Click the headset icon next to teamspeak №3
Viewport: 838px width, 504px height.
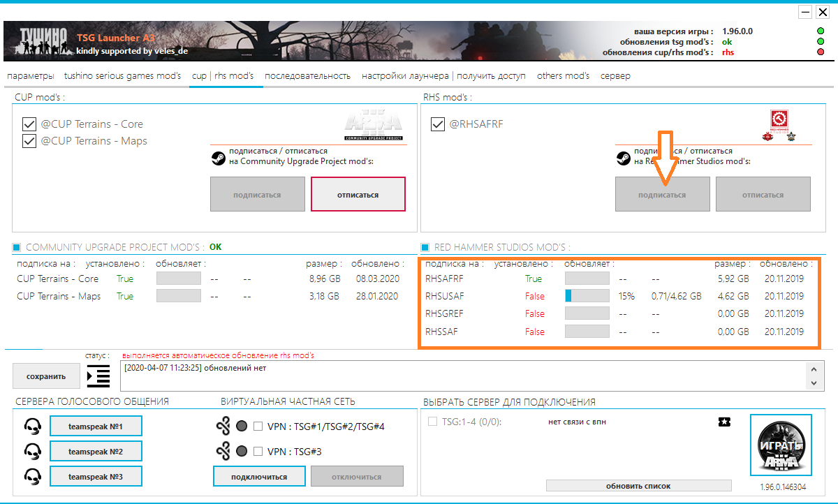[31, 476]
